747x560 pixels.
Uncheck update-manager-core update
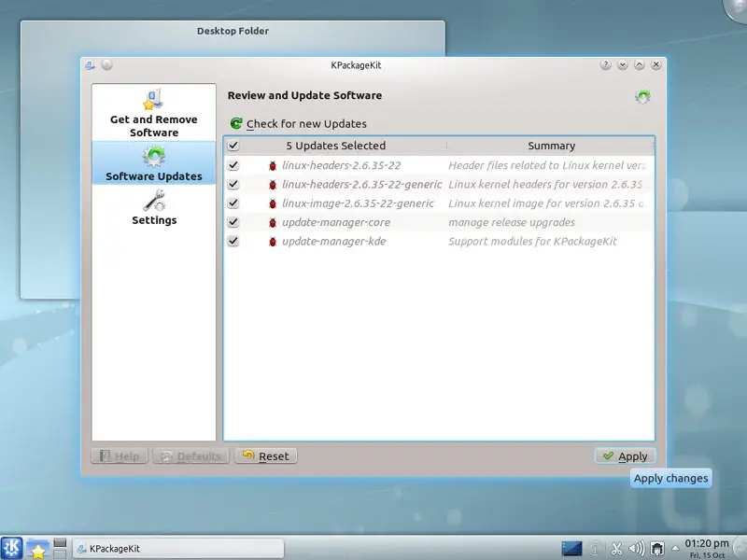(233, 222)
